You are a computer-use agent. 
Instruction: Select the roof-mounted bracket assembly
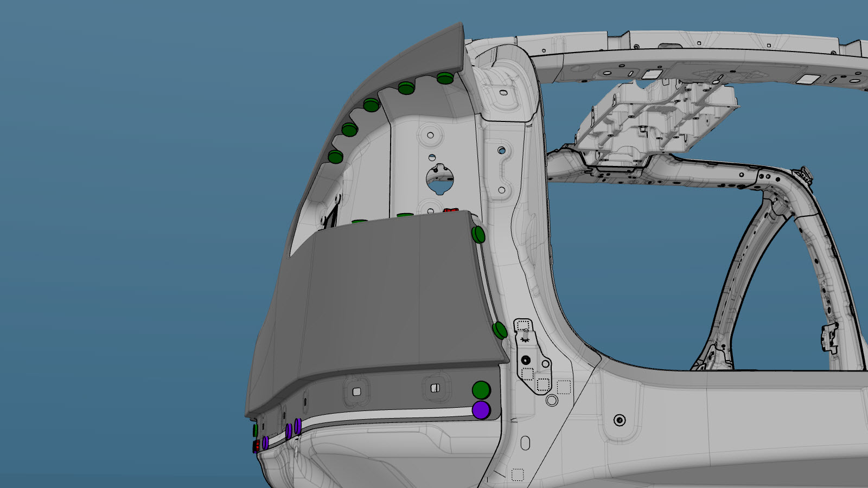(x=656, y=122)
